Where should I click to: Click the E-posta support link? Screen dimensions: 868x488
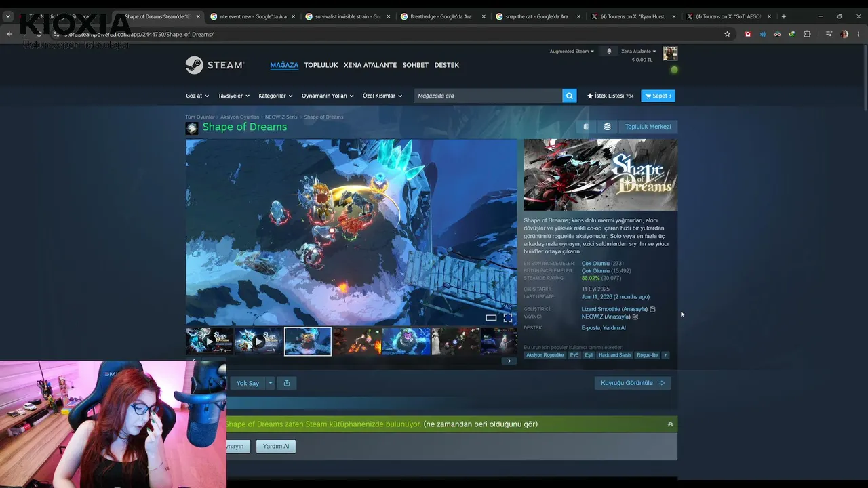[591, 328]
